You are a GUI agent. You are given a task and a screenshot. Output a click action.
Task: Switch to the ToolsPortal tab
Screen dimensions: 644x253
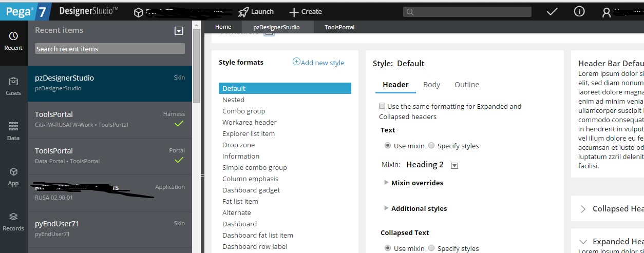coord(339,27)
